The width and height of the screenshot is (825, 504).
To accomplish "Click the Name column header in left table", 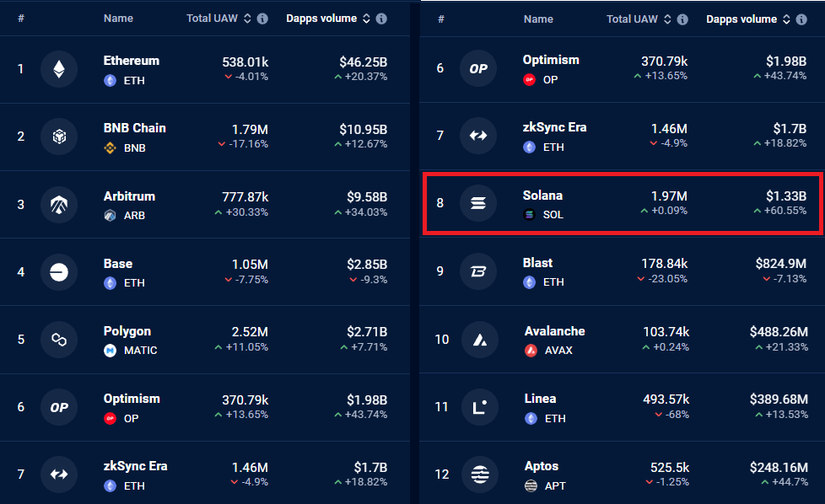I will coord(118,19).
